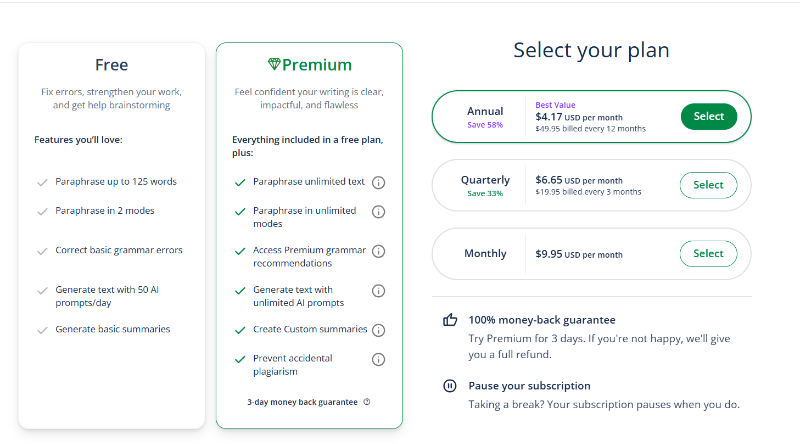
Task: Open info icon for Premium grammar recommendations
Action: coord(378,251)
